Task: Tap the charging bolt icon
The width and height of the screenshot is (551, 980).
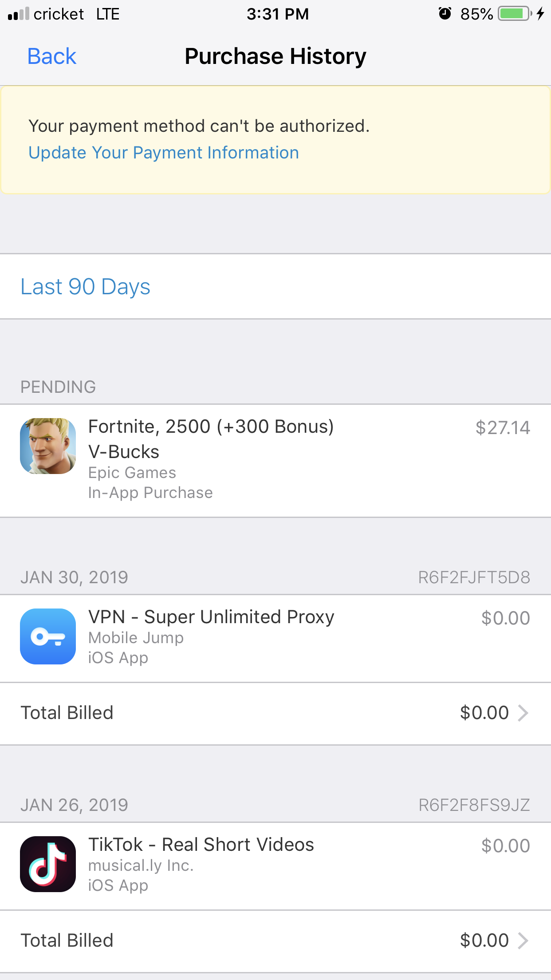Action: 540,14
